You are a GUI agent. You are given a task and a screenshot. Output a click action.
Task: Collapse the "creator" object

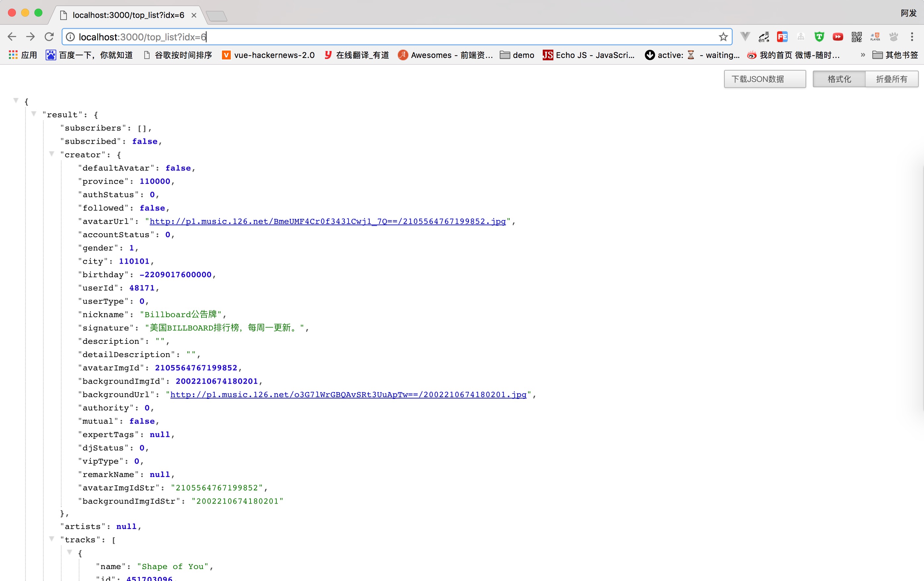coord(52,154)
